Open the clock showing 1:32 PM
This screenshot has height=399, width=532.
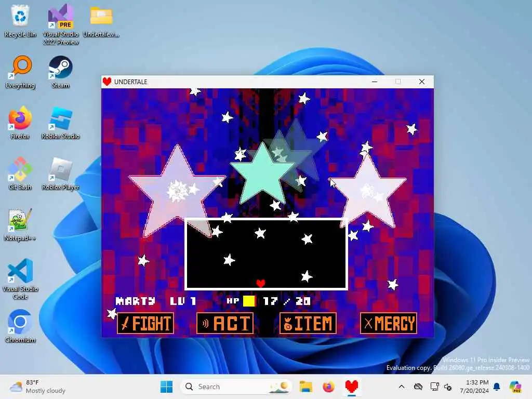point(474,387)
